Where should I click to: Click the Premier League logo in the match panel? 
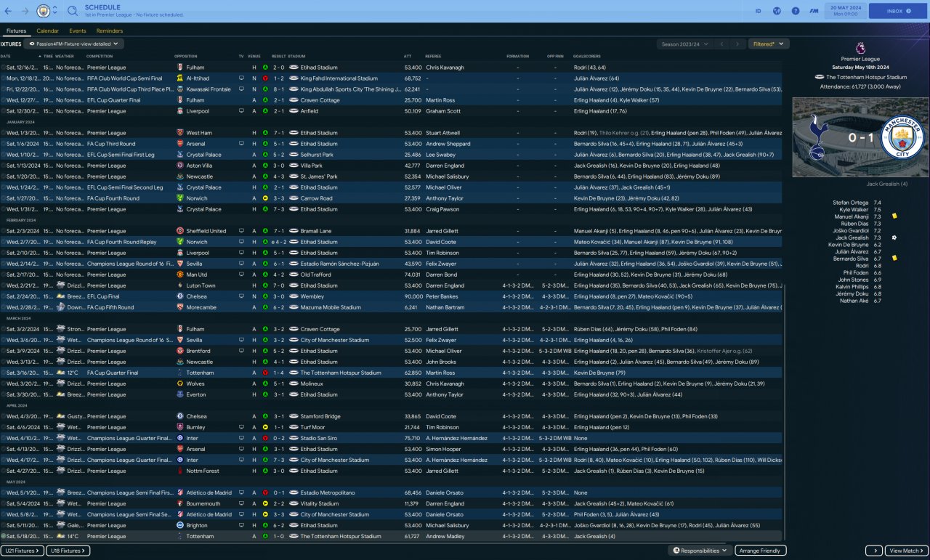tap(860, 47)
